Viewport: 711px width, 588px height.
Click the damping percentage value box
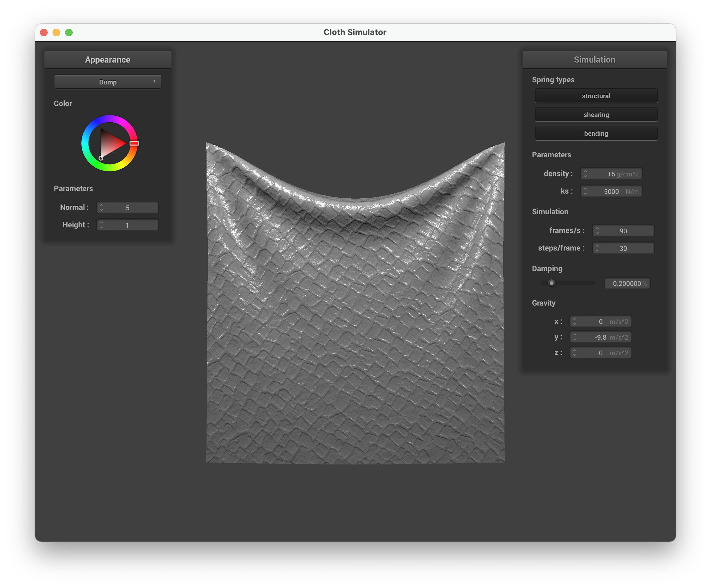point(627,283)
